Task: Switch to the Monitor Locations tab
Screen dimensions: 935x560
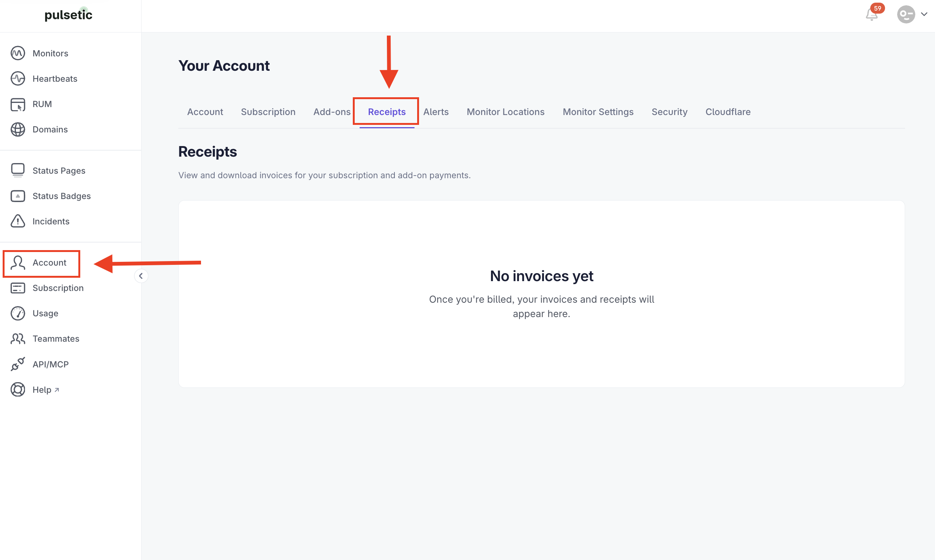Action: click(505, 112)
